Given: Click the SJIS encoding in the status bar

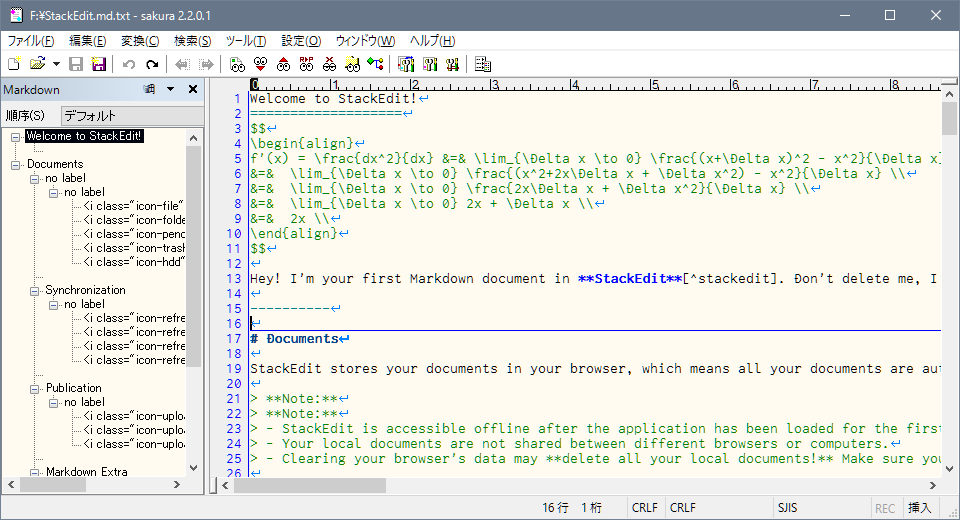Looking at the screenshot, I should pyautogui.click(x=787, y=508).
